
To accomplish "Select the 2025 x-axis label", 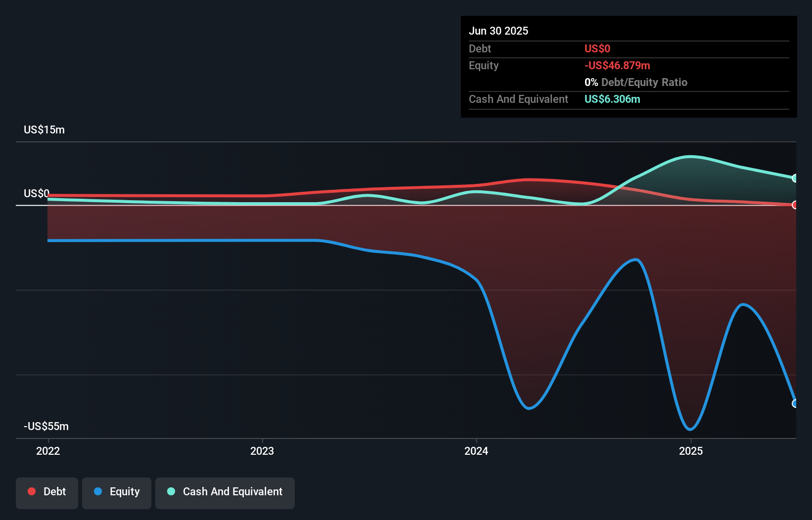I will [x=691, y=451].
